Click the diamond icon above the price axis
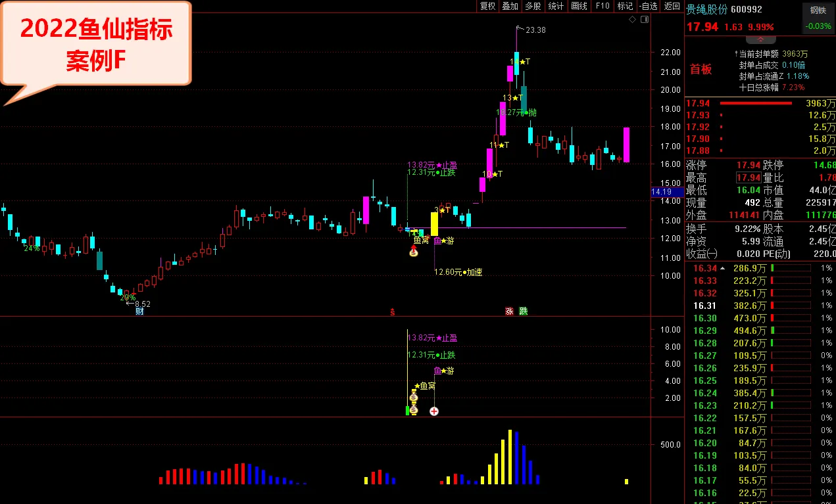836x504 pixels. click(632, 20)
